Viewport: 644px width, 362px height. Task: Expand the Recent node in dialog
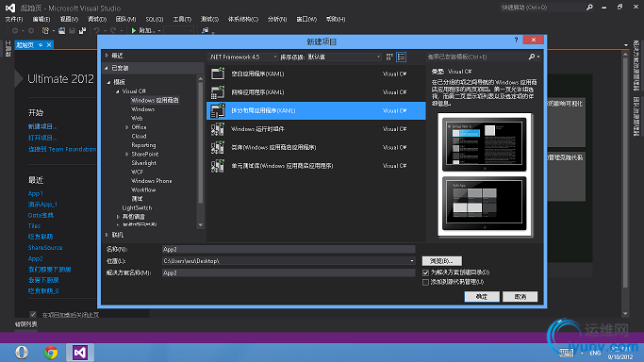(x=107, y=56)
